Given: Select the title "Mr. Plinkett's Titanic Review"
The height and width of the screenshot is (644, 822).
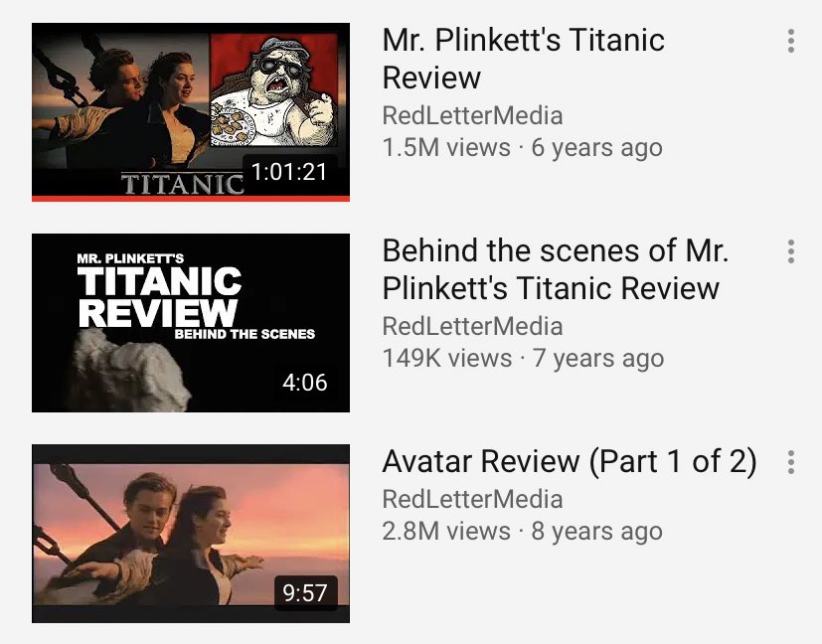Looking at the screenshot, I should click(x=523, y=59).
